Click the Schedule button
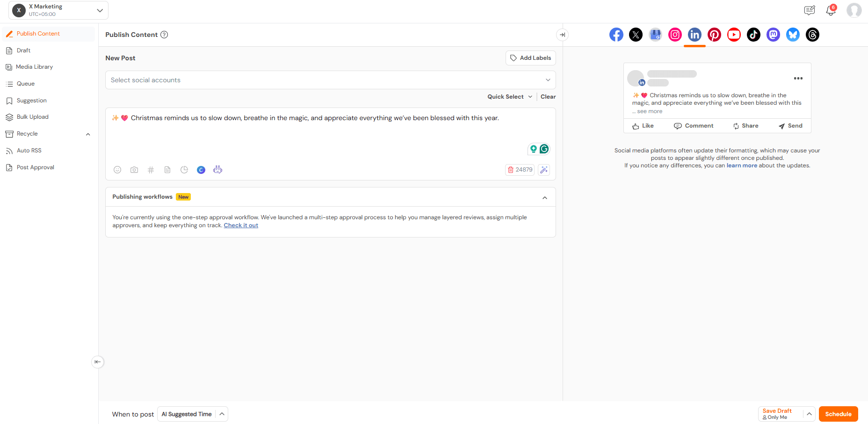The image size is (868, 424). (838, 414)
